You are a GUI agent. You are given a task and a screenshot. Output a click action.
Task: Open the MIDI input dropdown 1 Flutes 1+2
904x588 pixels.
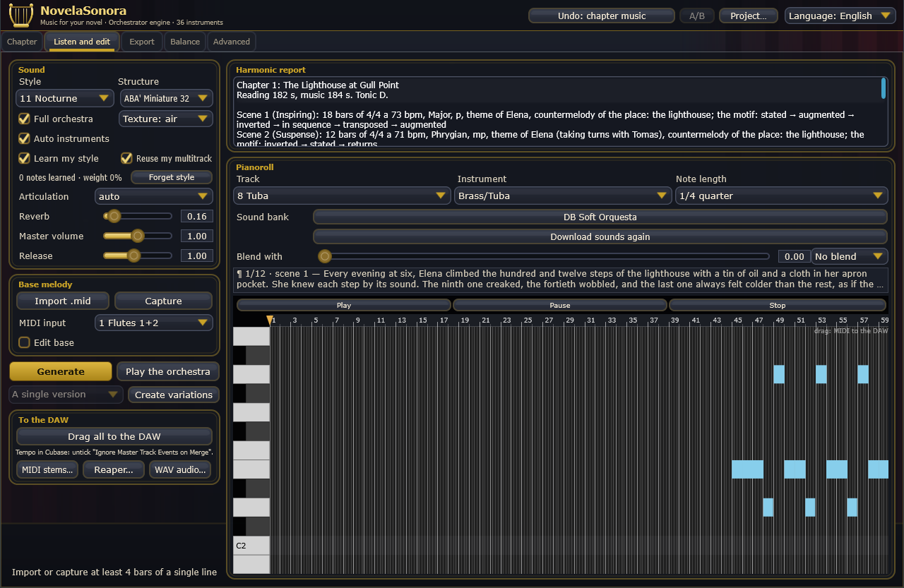coord(154,323)
